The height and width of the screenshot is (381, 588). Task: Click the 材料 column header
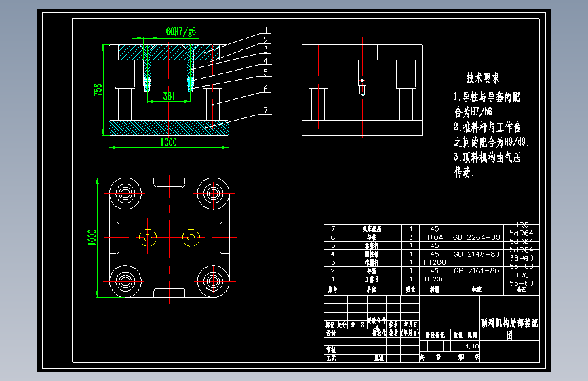tap(434, 289)
